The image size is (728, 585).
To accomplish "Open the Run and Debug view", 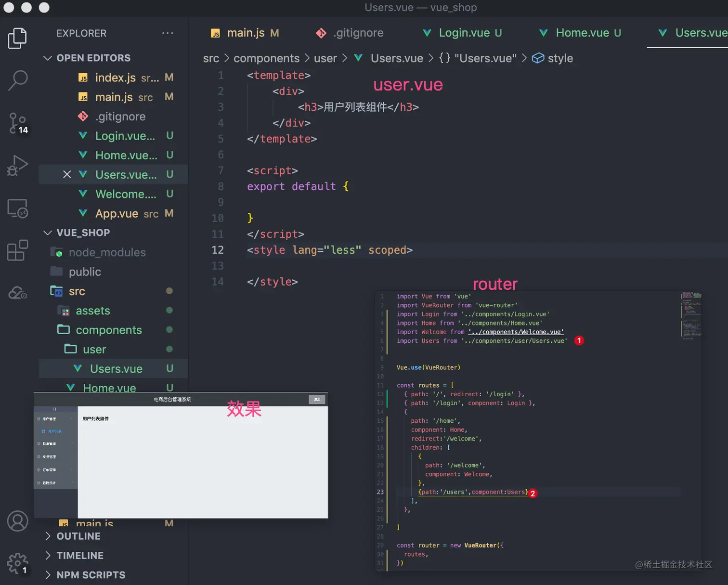I will click(x=18, y=166).
